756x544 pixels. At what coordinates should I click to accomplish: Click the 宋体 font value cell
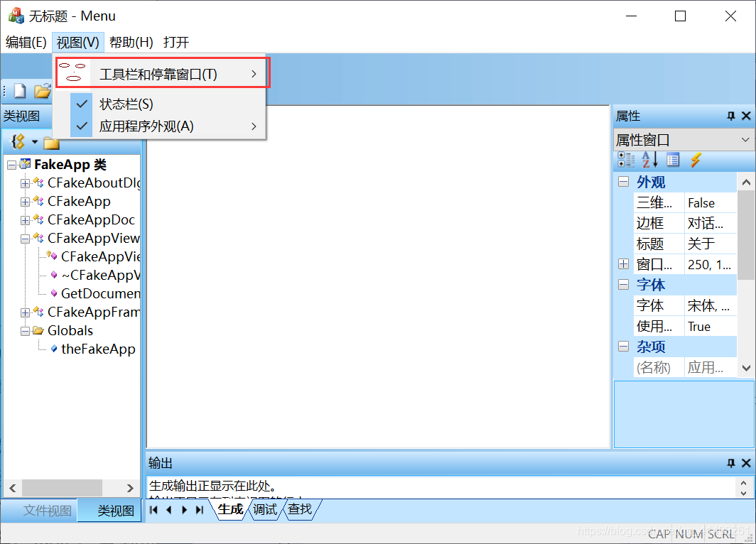pos(711,305)
